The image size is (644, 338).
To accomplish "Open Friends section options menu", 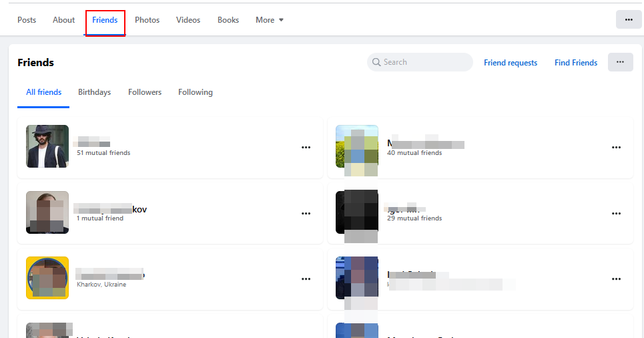I will [620, 62].
